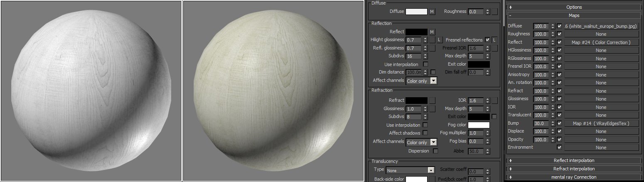Click the M map button beside Reflect color
644x182 pixels.
tap(432, 32)
